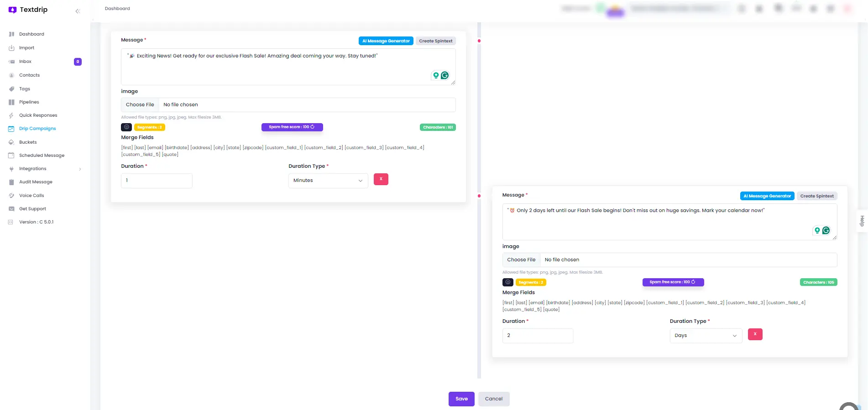Viewport: 868px width, 410px height.
Task: Open emoji picker in second message card
Action: pyautogui.click(x=507, y=282)
